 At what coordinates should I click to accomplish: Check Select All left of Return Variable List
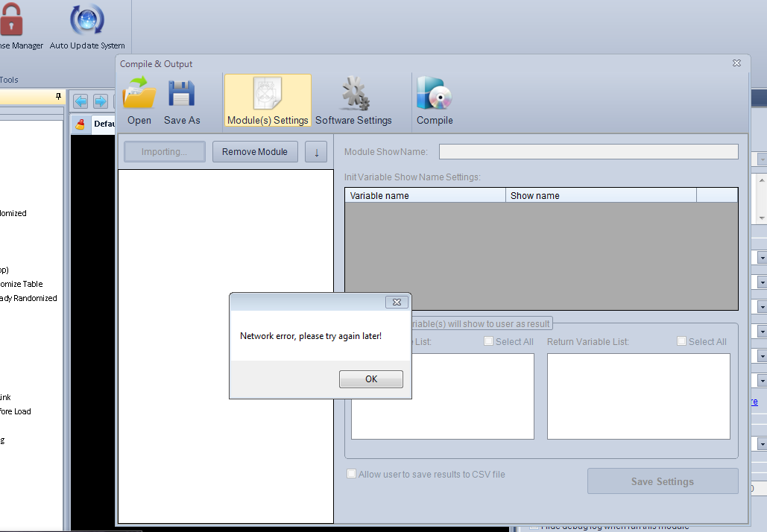click(489, 341)
